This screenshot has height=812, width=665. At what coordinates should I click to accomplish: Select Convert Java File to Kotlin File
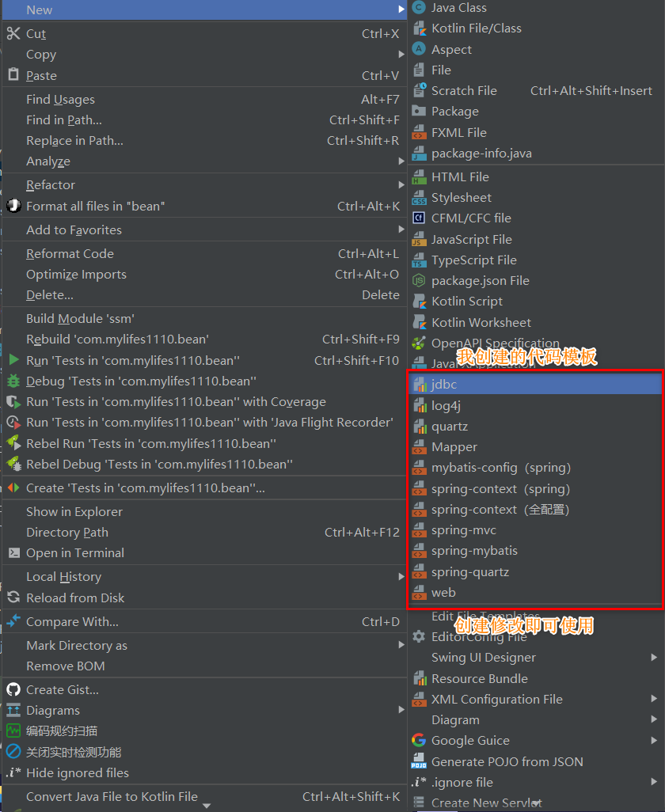204,796
